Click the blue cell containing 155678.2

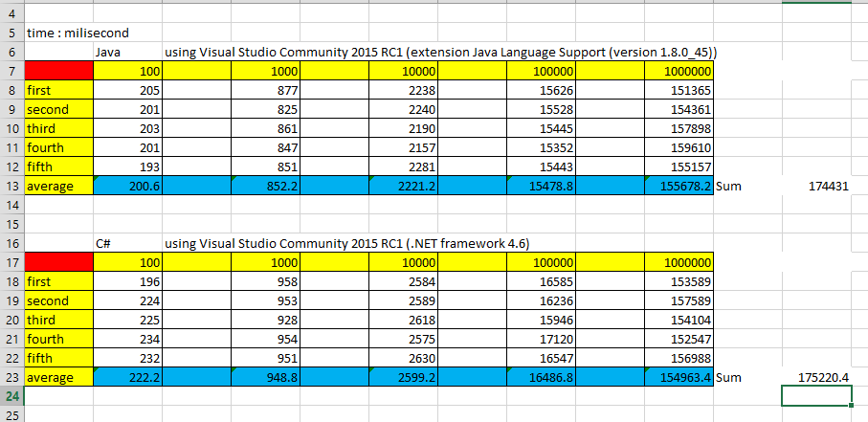(679, 186)
